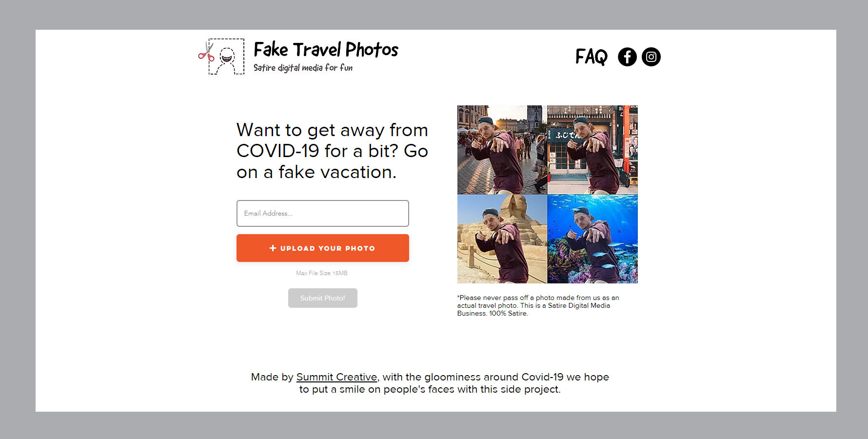
Task: Open the Instagram profile icon
Action: click(x=651, y=57)
